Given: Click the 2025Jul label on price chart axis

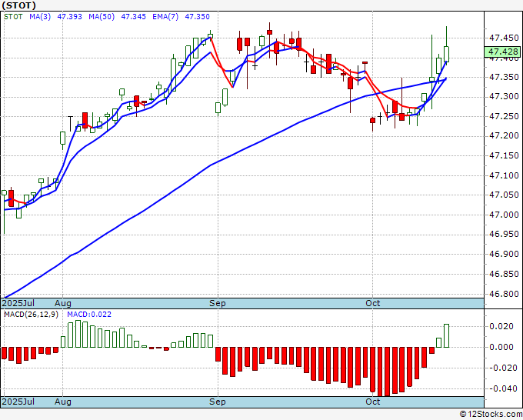Looking at the screenshot, I should coord(18,303).
